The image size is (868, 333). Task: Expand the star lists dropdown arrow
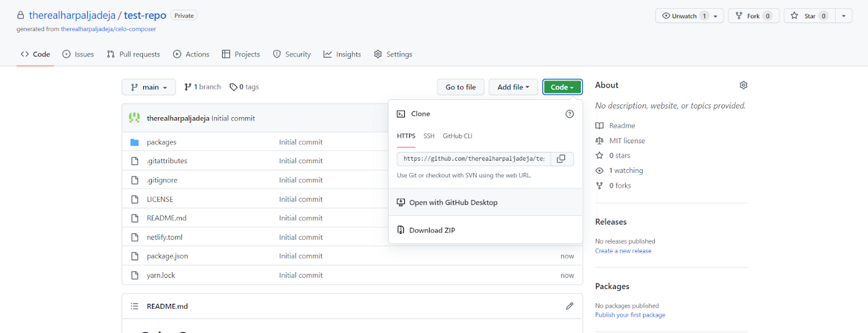click(844, 16)
